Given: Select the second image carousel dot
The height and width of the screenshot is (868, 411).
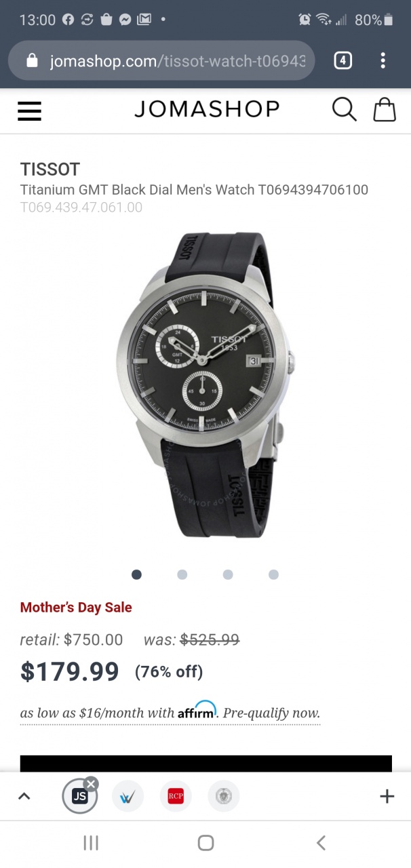Looking at the screenshot, I should pos(182,574).
